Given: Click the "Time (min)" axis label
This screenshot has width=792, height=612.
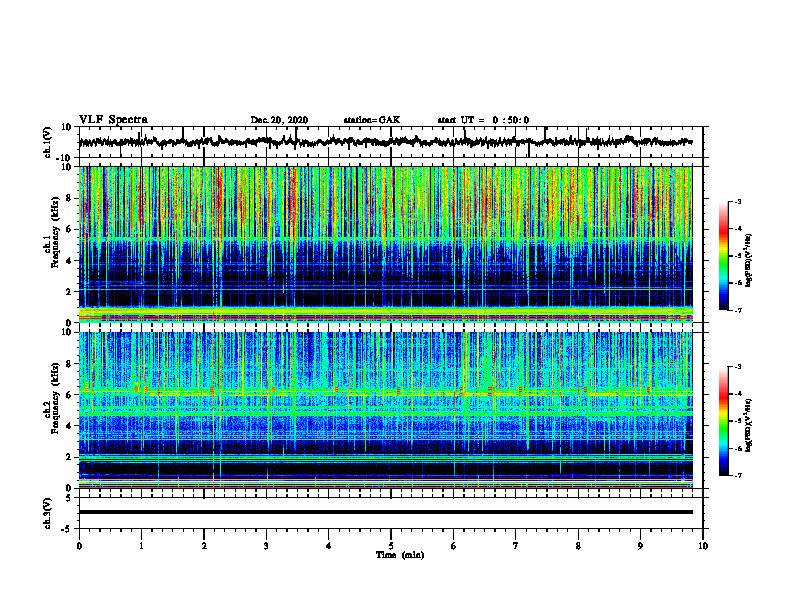Looking at the screenshot, I should point(400,555).
